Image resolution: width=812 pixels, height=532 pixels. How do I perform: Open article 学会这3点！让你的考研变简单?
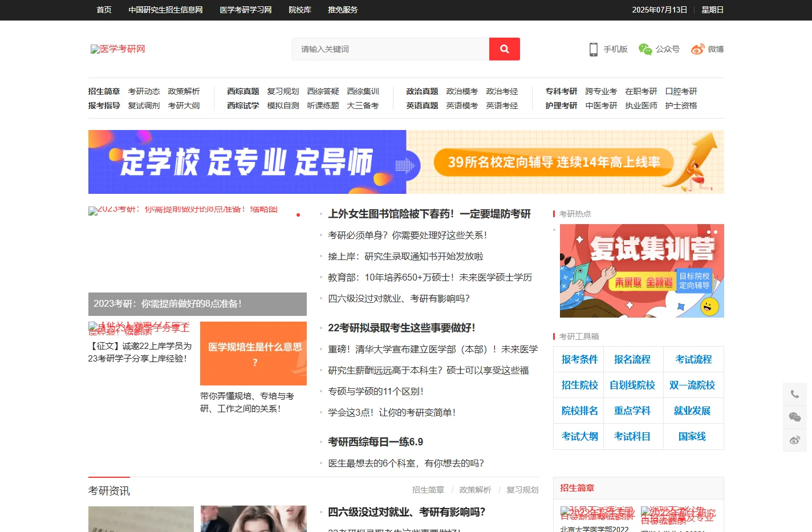[x=392, y=412]
